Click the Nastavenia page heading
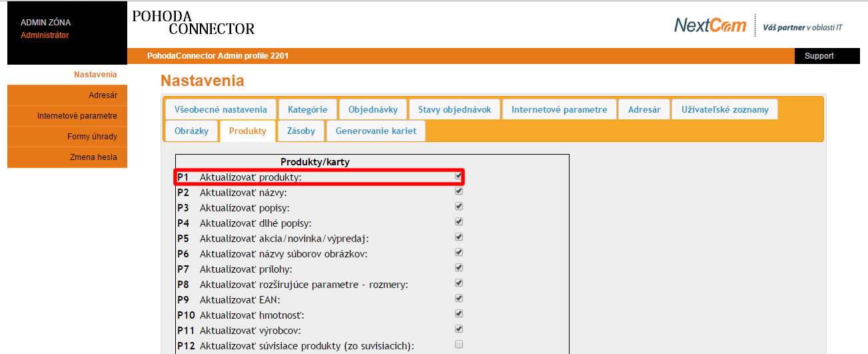This screenshot has height=354, width=868. [x=203, y=81]
